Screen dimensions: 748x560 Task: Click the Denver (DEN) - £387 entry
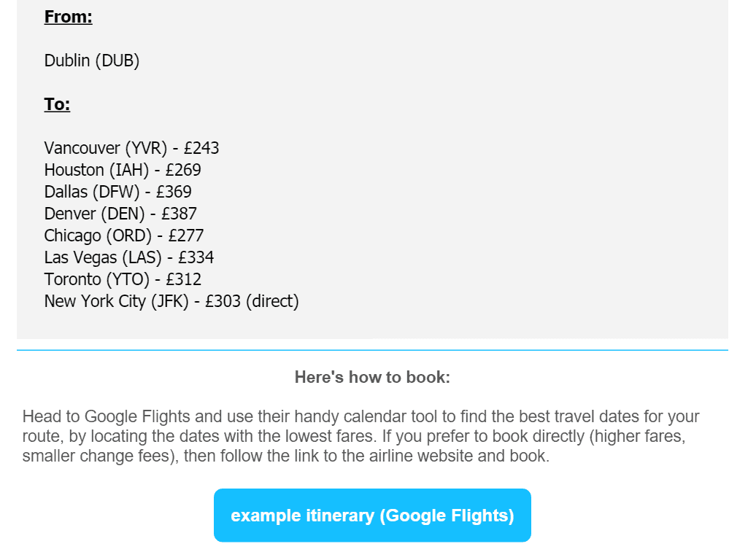(120, 214)
